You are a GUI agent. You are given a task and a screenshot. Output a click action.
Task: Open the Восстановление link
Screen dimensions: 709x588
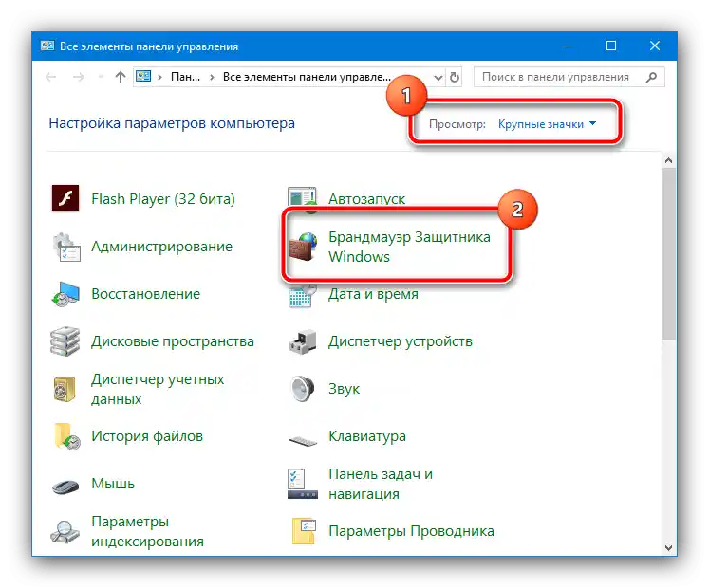(x=145, y=294)
